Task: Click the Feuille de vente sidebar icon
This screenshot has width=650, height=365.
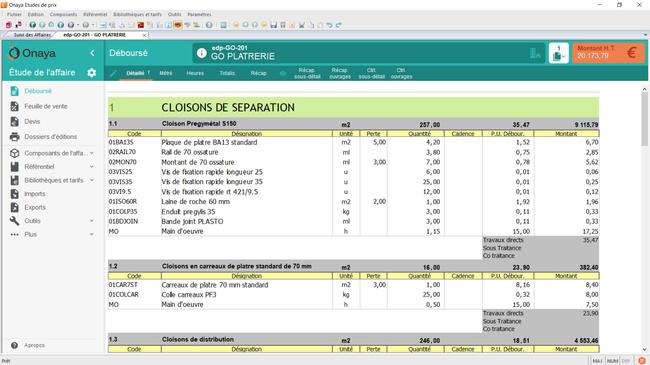Action: coord(15,106)
